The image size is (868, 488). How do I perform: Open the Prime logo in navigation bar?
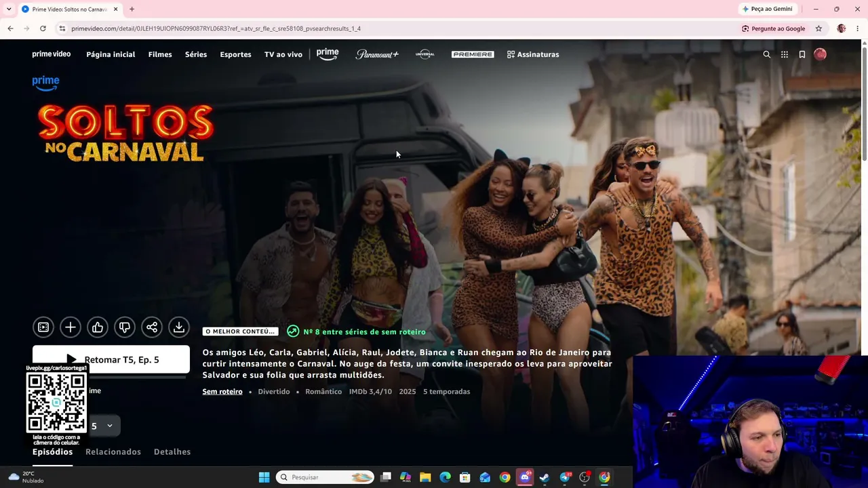[328, 54]
